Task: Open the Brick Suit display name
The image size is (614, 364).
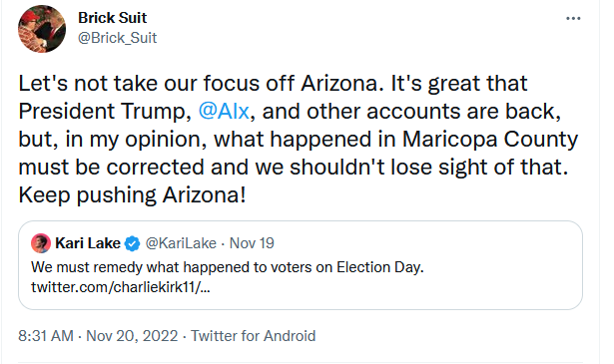Action: 112,18
